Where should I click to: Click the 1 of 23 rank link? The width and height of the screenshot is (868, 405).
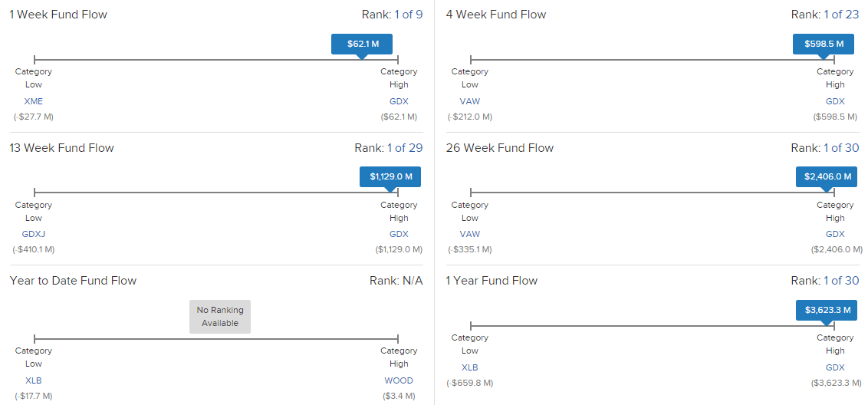point(841,15)
